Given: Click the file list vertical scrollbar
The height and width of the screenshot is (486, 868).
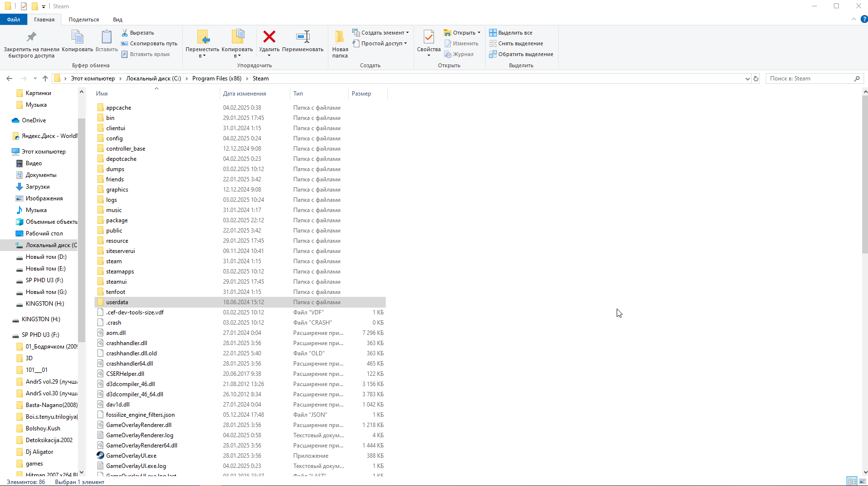Looking at the screenshot, I should coord(865,175).
